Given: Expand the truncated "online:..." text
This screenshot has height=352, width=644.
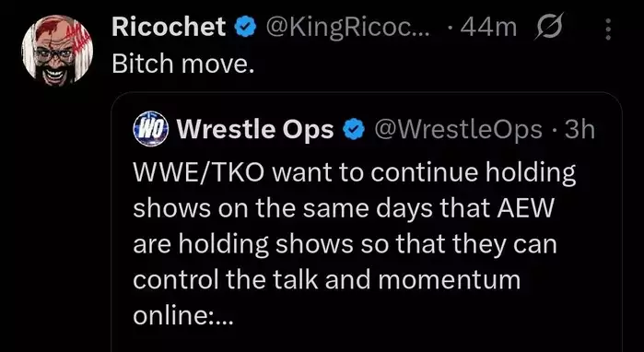Looking at the screenshot, I should (182, 315).
